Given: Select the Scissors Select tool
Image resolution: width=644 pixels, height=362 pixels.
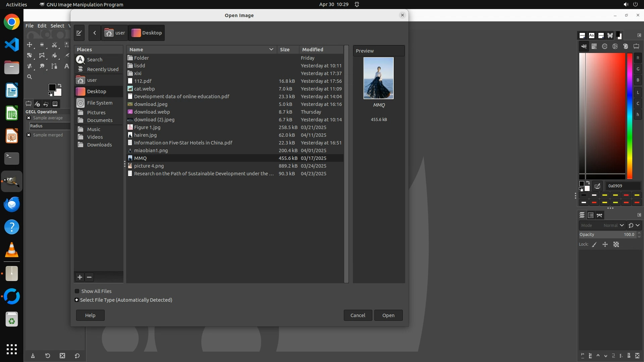Looking at the screenshot, I should 54,45.
